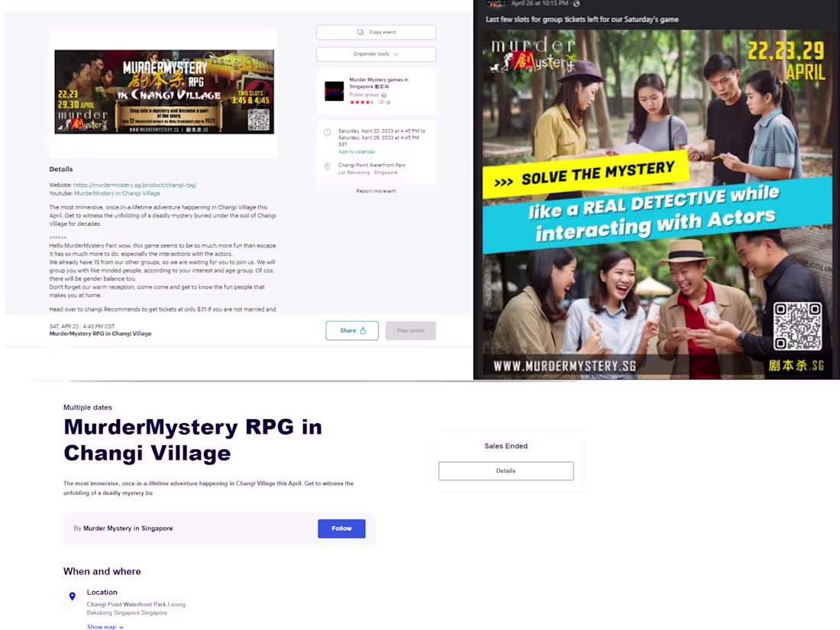Image resolution: width=840 pixels, height=630 pixels.
Task: Open the Add to calendar link
Action: point(357,152)
